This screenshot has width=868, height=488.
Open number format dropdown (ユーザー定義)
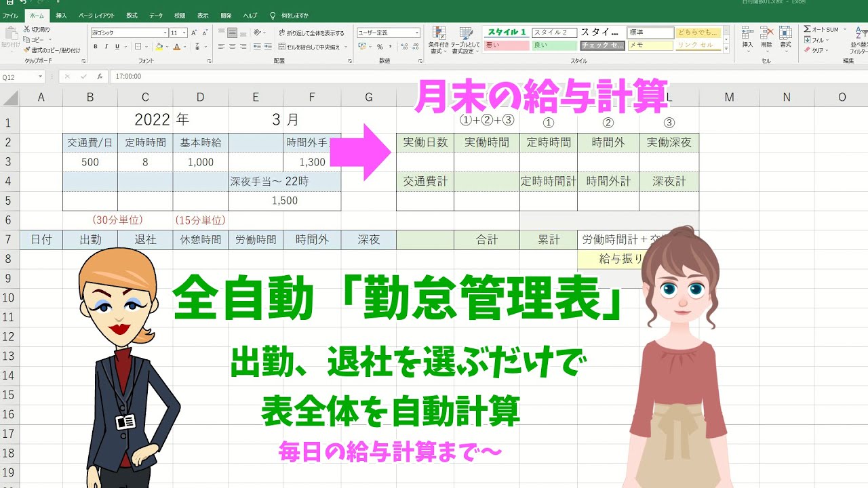[417, 33]
